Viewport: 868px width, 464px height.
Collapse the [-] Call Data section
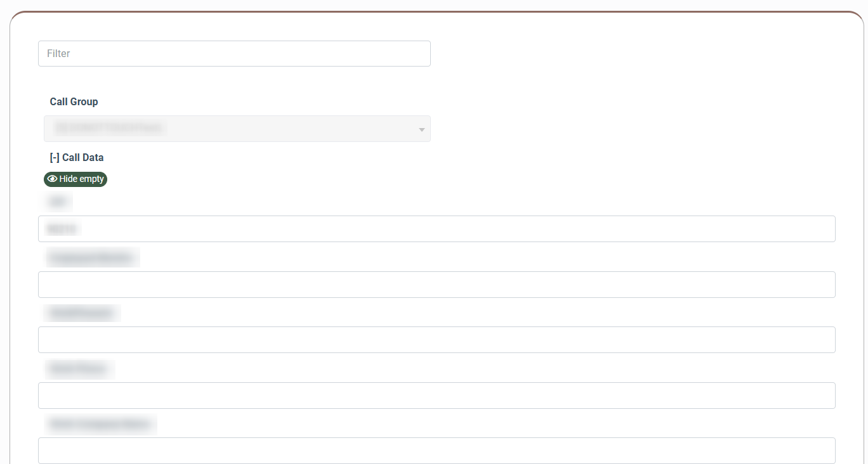(77, 157)
